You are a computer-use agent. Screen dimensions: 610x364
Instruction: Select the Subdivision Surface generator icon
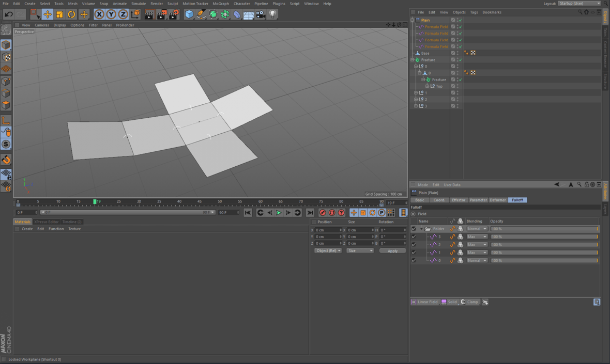pyautogui.click(x=213, y=14)
